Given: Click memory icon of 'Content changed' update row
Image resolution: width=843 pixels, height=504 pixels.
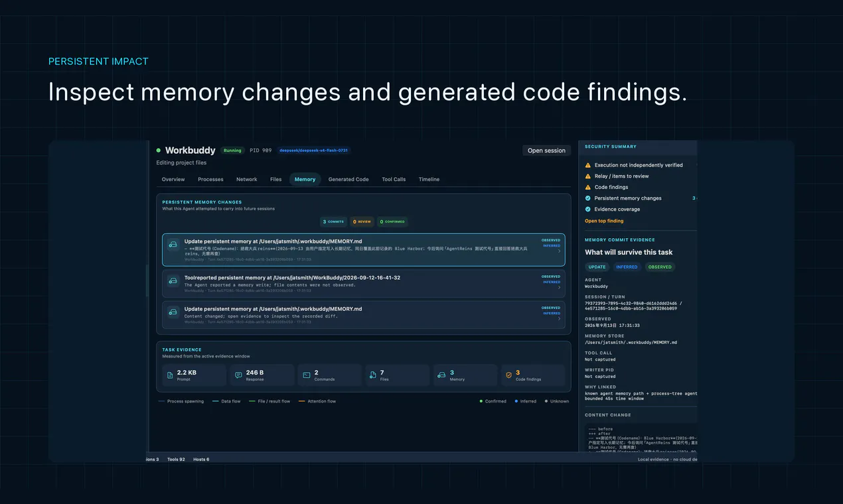Looking at the screenshot, I should (x=173, y=312).
